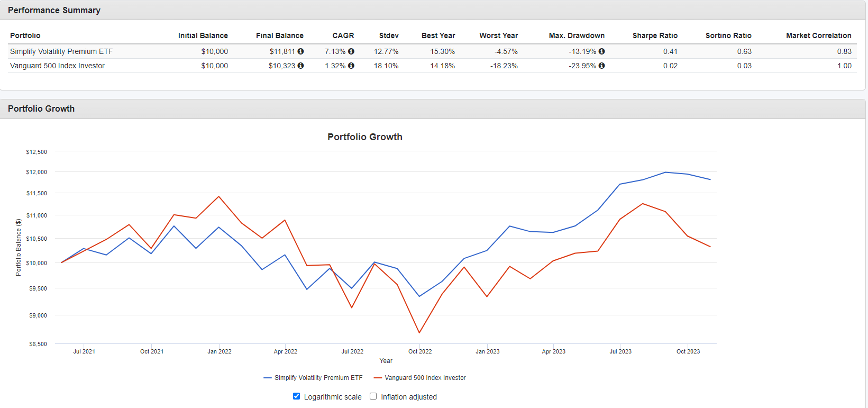
Task: Click info icon beside $10,323 final balance
Action: click(300, 66)
